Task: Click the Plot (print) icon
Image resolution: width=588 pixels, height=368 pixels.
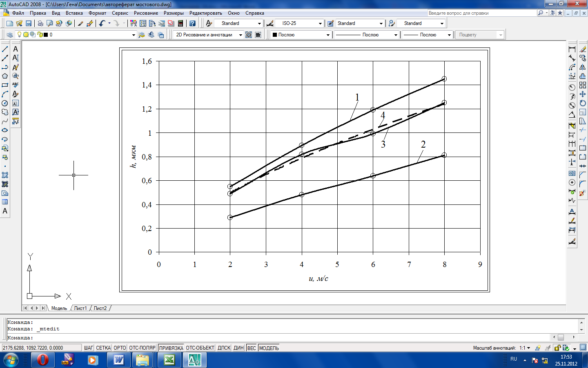Action: pyautogui.click(x=40, y=23)
